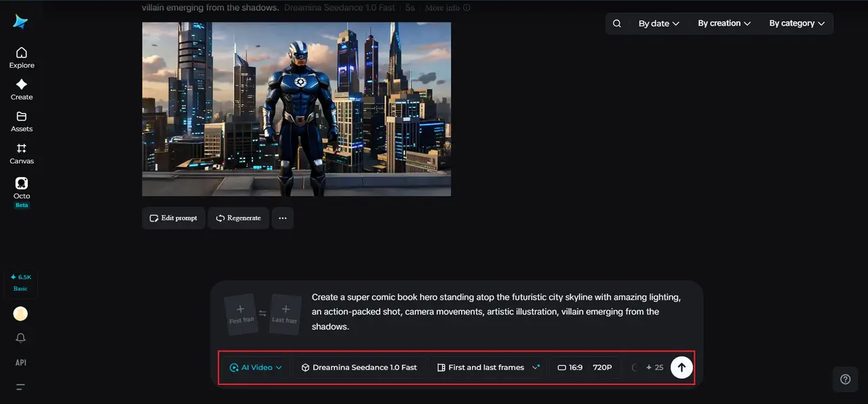
Task: Click the 5s duration label
Action: coord(410,8)
